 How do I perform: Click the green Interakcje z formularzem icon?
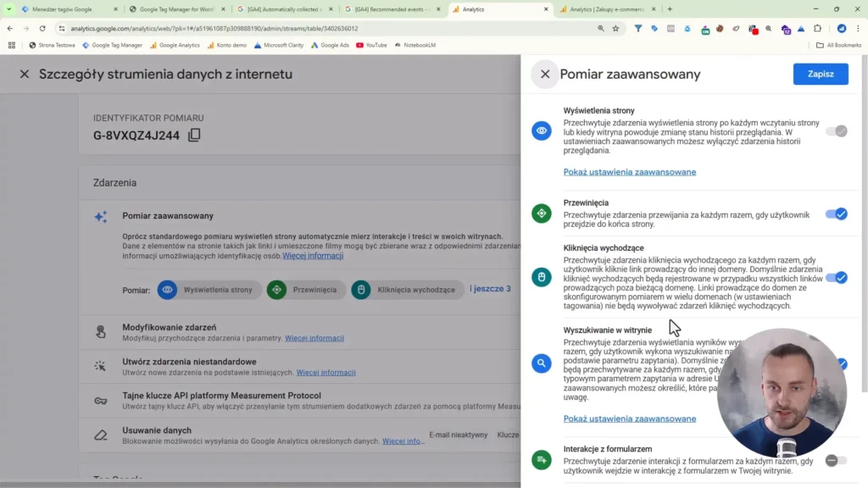click(542, 460)
